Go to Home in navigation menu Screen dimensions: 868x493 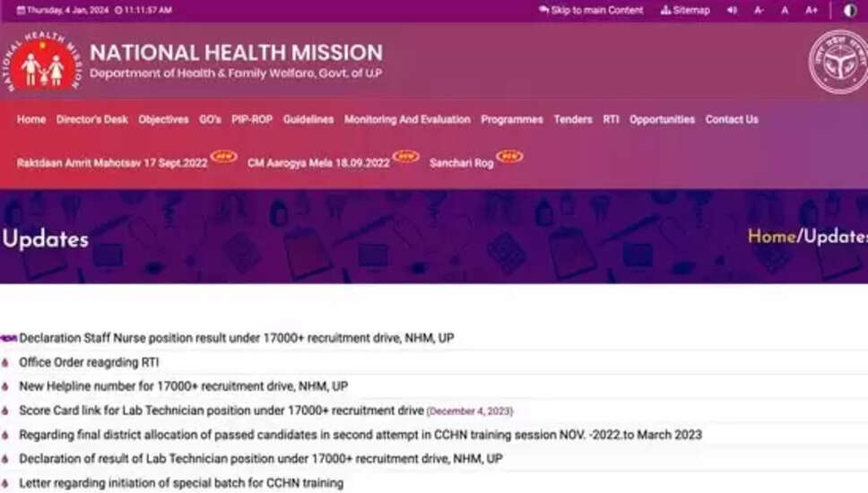pyautogui.click(x=31, y=119)
